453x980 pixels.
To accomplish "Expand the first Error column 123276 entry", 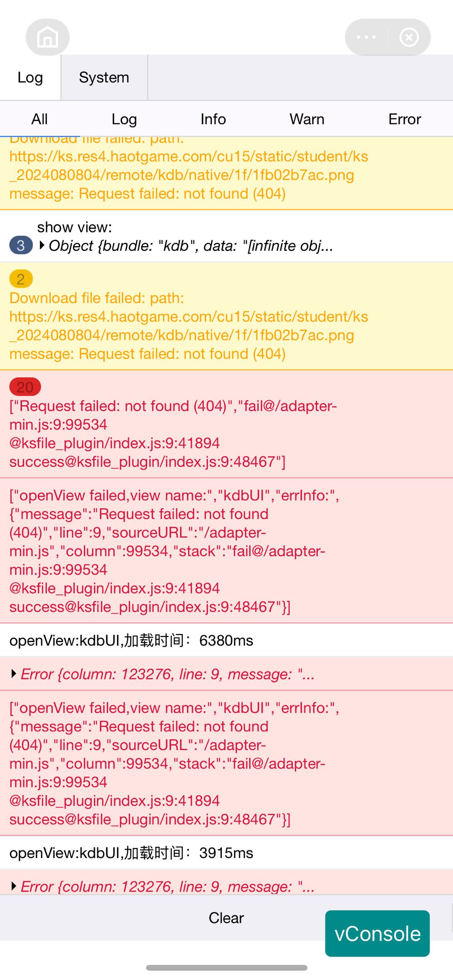I will [14, 674].
